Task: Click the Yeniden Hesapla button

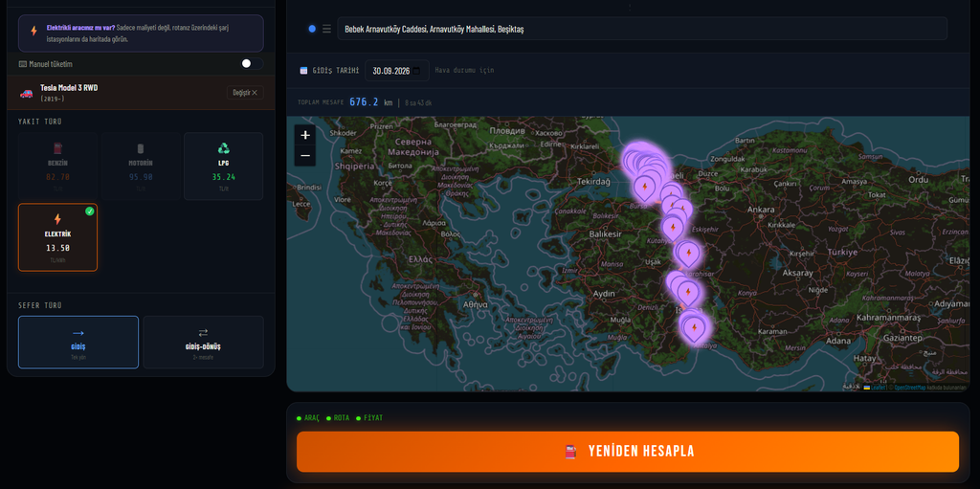Action: point(628,452)
